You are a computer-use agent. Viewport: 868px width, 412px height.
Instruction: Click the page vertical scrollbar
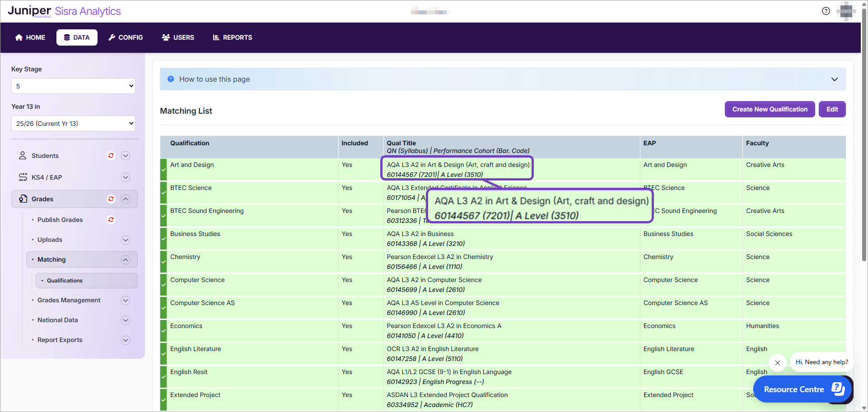point(864,135)
